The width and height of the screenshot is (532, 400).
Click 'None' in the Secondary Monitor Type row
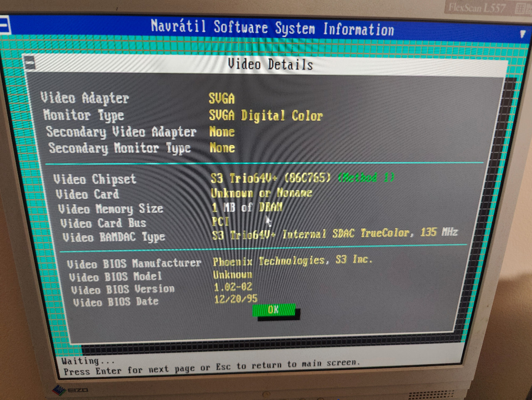[x=222, y=148]
